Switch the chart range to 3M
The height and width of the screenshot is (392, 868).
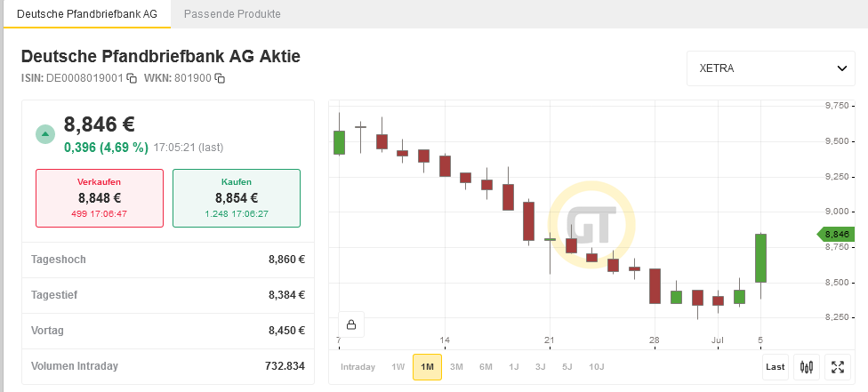456,366
